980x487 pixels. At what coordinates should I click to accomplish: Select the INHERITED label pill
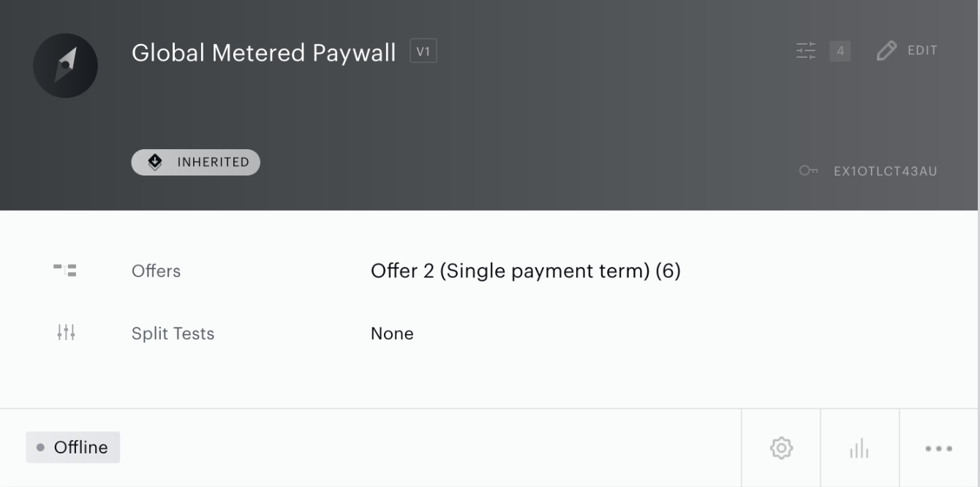196,162
